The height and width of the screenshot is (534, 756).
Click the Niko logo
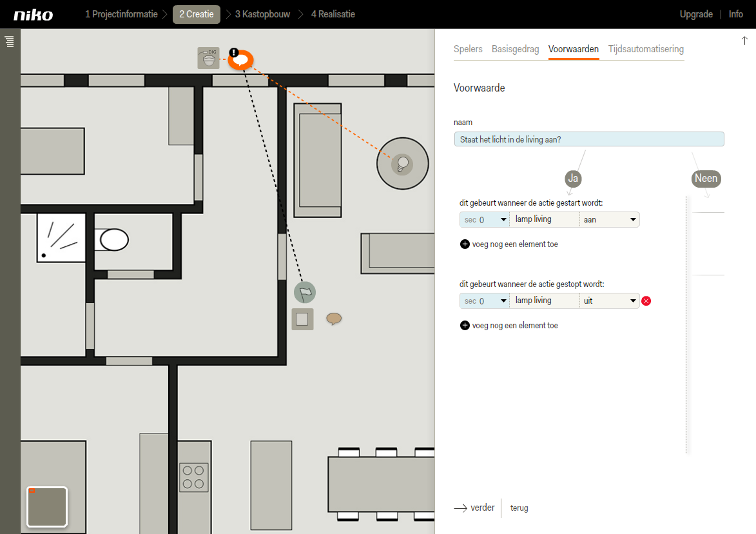pyautogui.click(x=34, y=15)
